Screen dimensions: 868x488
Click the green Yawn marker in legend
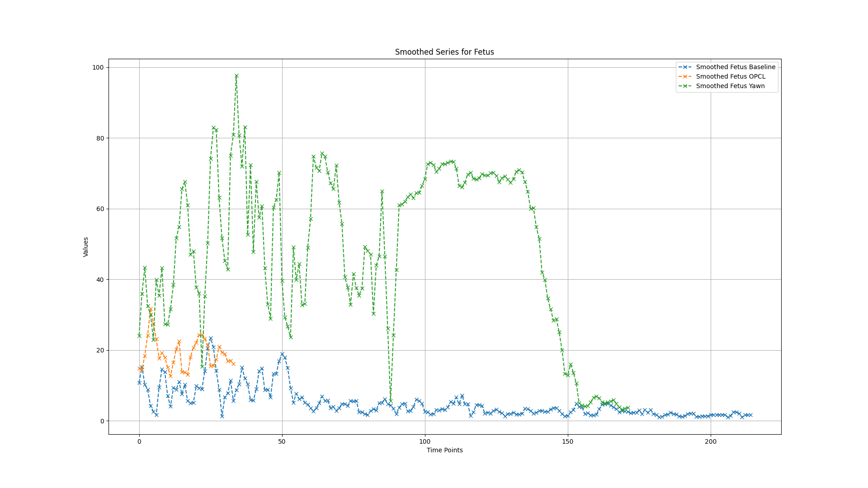pyautogui.click(x=685, y=86)
